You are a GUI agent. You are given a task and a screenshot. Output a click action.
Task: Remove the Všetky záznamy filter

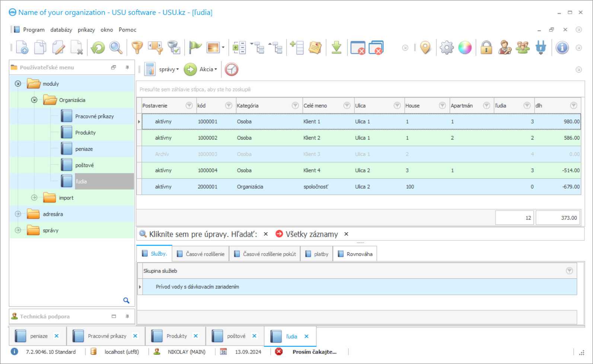[346, 234]
